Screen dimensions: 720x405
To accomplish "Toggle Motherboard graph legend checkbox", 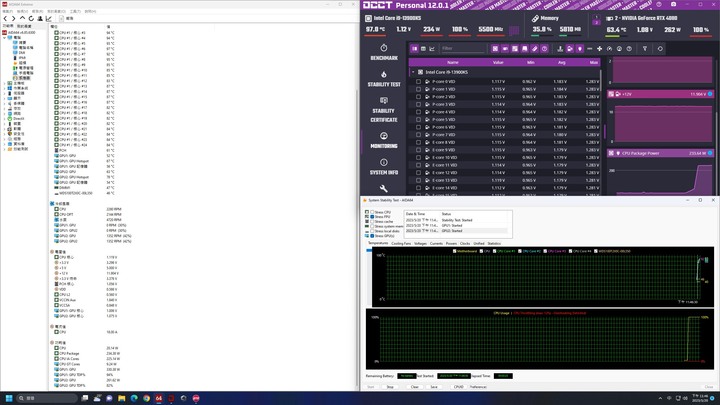I will click(x=455, y=251).
